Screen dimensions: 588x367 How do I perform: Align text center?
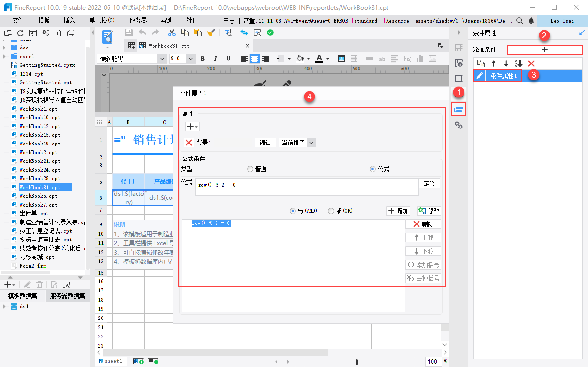254,59
